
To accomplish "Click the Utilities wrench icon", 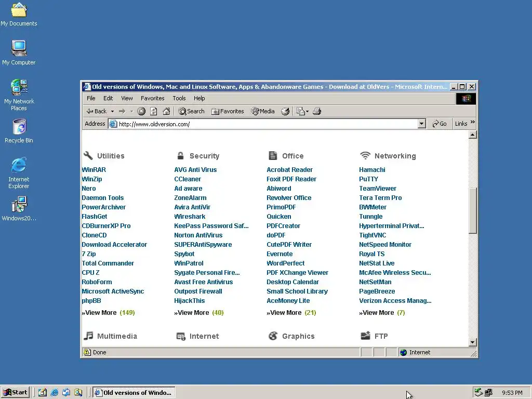I will [88, 155].
